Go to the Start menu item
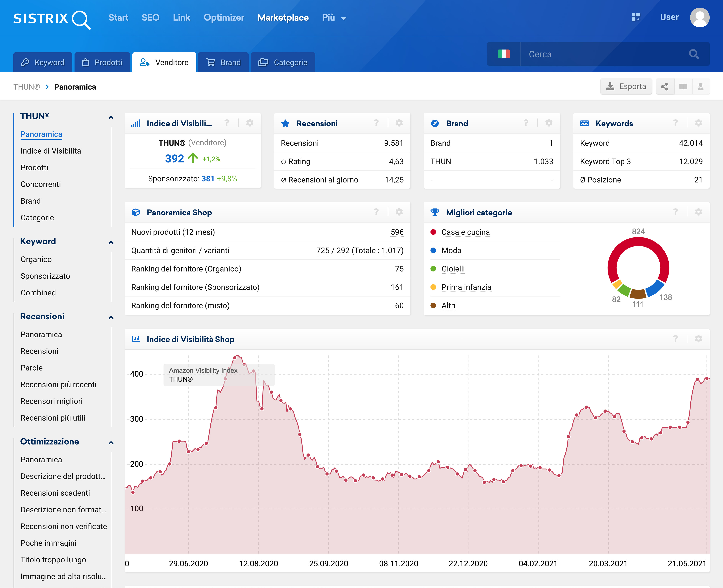 (118, 18)
